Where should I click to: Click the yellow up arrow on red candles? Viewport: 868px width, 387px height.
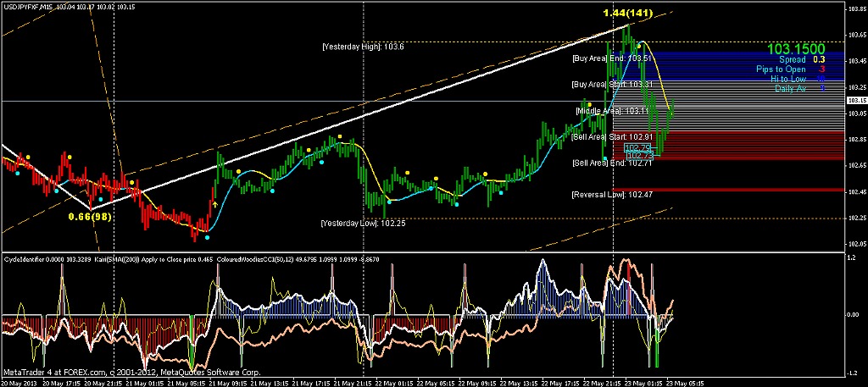(x=214, y=204)
